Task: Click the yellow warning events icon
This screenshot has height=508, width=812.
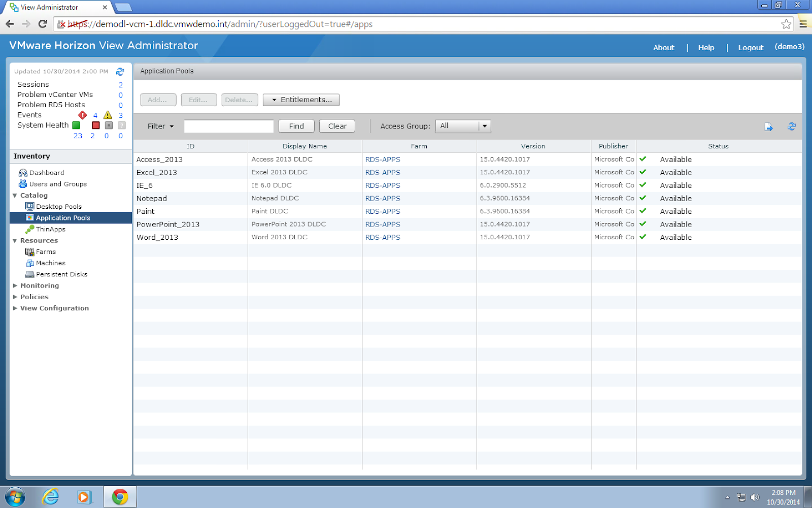Action: pyautogui.click(x=108, y=115)
